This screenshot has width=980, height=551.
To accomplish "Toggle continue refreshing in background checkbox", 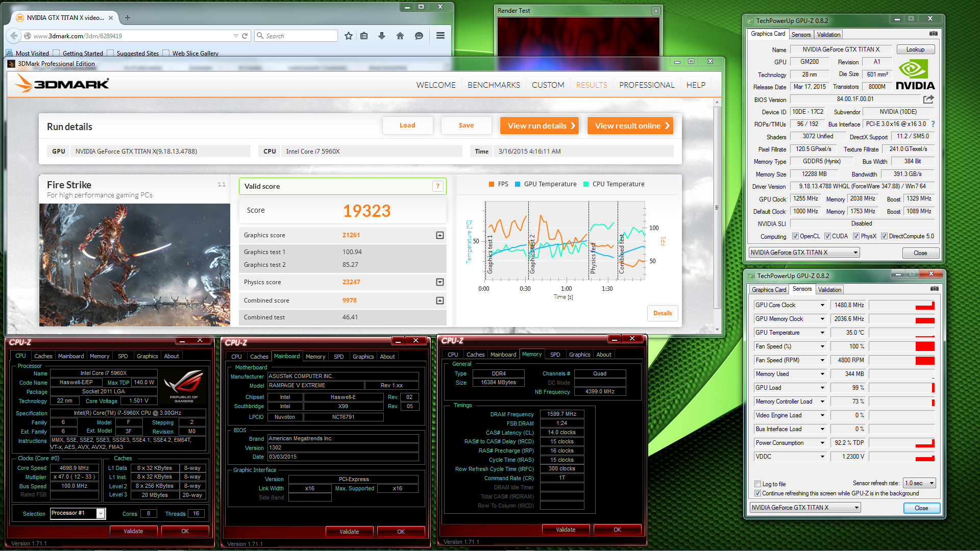I will [758, 493].
